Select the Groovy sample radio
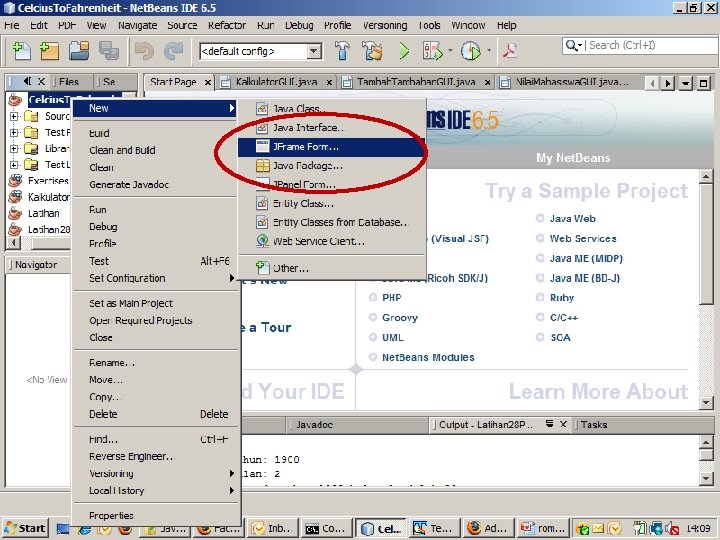The image size is (720, 540). 373,317
